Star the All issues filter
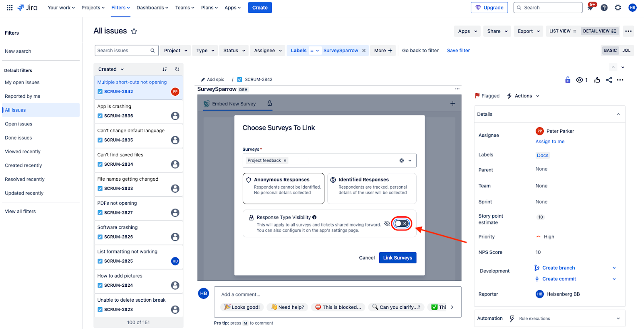Viewport: 644px width, 329px height. (x=134, y=31)
